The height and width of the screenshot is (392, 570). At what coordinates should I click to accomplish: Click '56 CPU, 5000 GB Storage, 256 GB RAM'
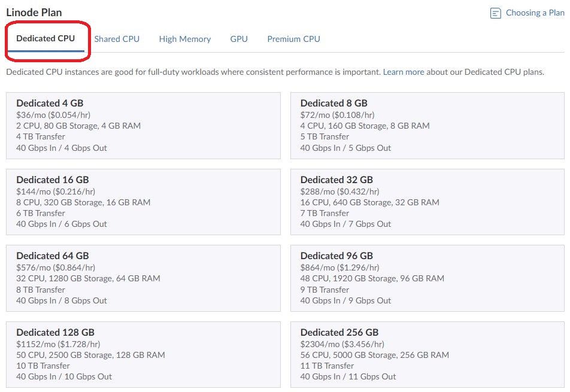pyautogui.click(x=374, y=355)
